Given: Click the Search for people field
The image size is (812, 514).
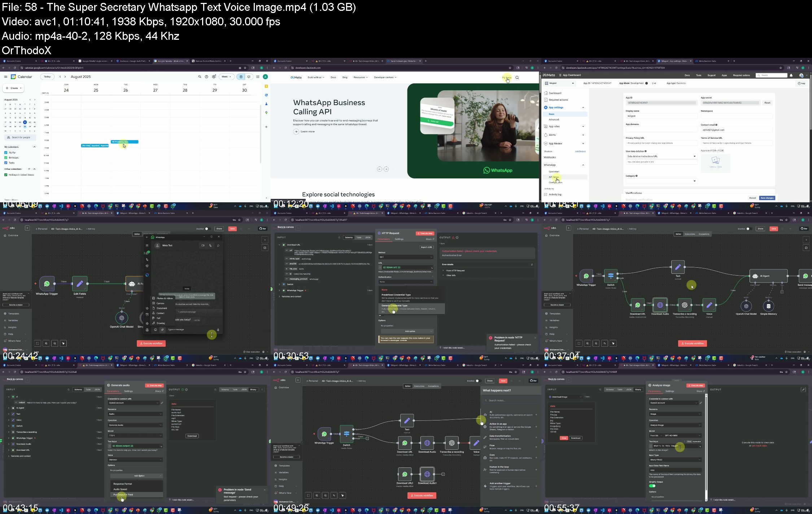Looking at the screenshot, I should [x=20, y=137].
